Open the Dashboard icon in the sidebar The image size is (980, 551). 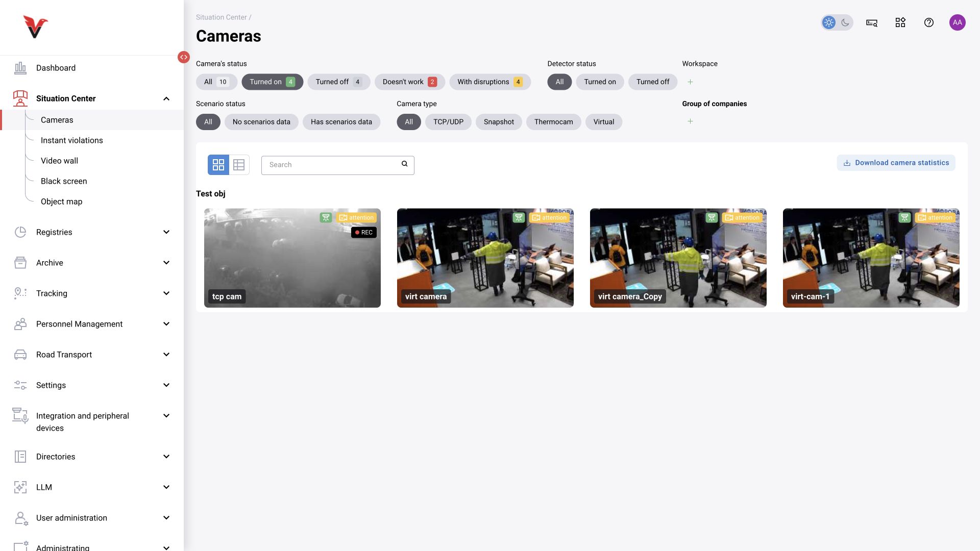pos(20,68)
